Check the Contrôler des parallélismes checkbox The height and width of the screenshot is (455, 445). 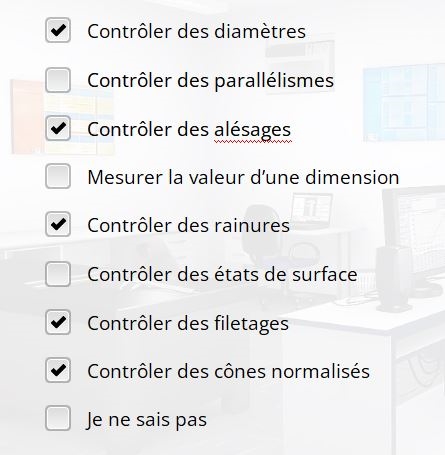(58, 80)
